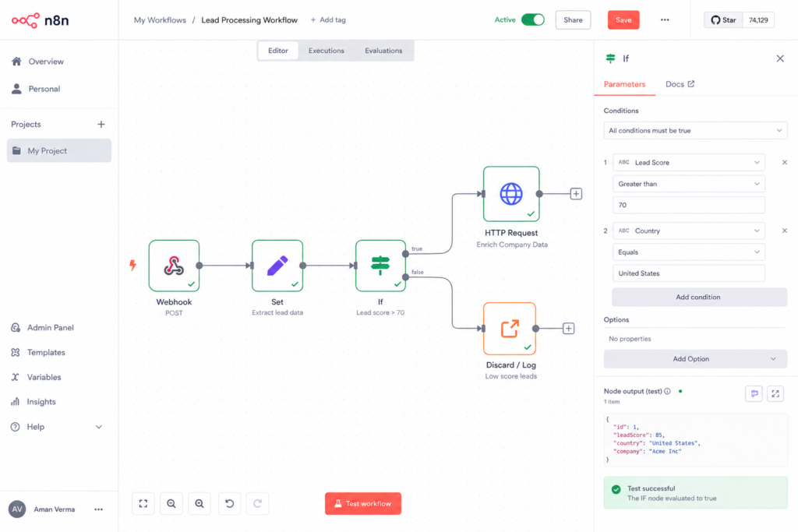Add a node after HTTP Request
Screen dimensions: 798x532
(x=576, y=194)
